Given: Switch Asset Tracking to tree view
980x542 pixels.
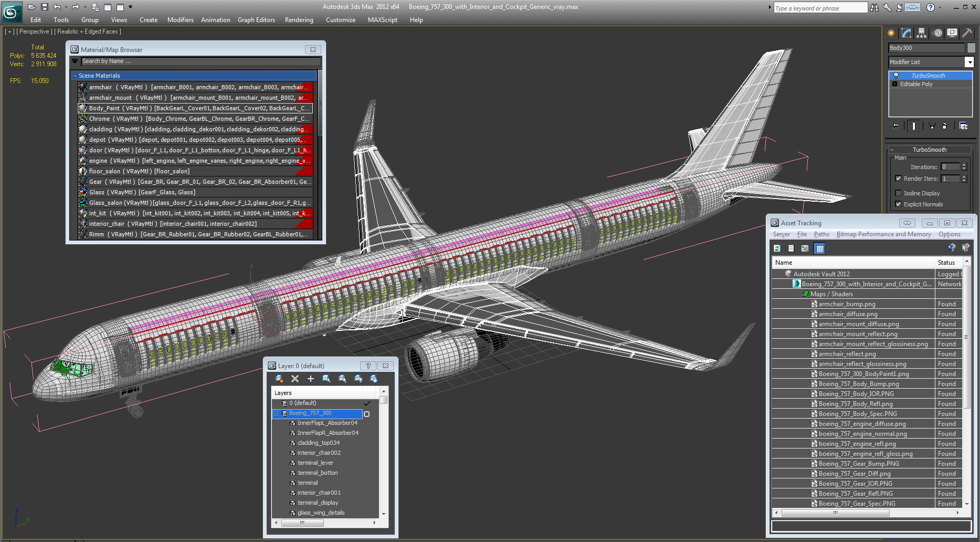Looking at the screenshot, I should click(805, 248).
